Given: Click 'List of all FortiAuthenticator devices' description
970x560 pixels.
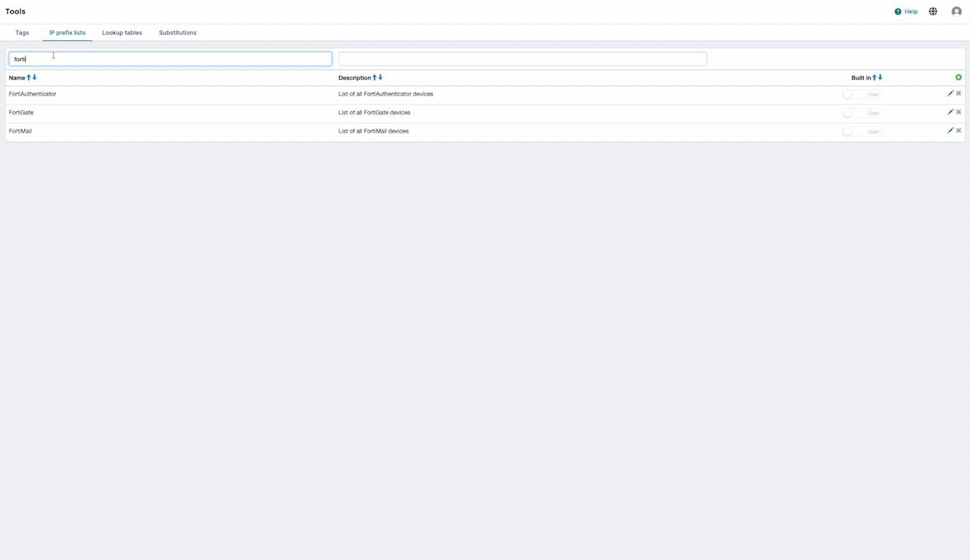Looking at the screenshot, I should click(x=385, y=94).
